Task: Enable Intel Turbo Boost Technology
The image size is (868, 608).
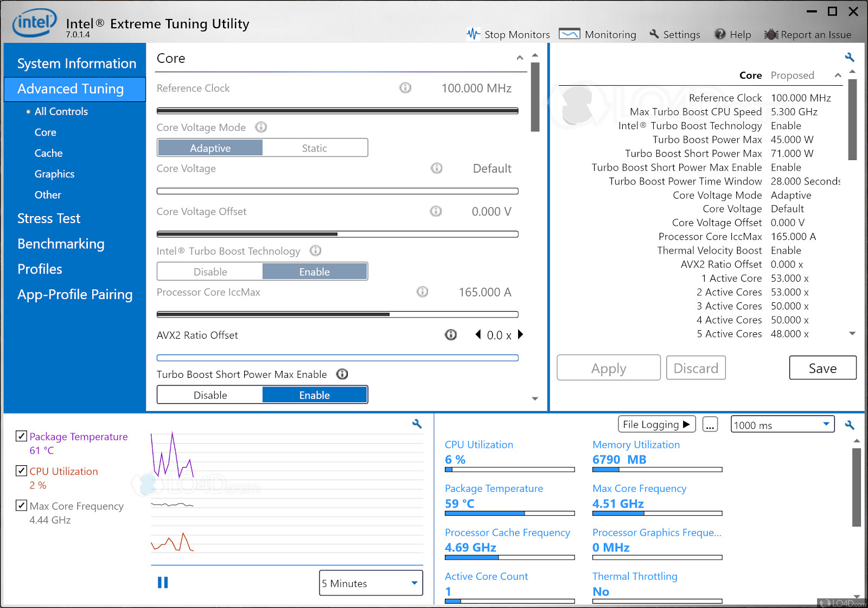Action: point(315,271)
